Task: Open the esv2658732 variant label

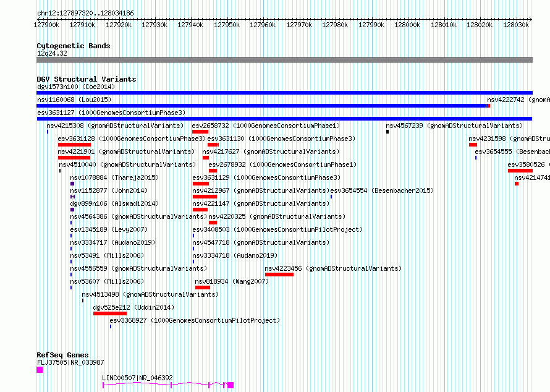Action: pyautogui.click(x=266, y=126)
